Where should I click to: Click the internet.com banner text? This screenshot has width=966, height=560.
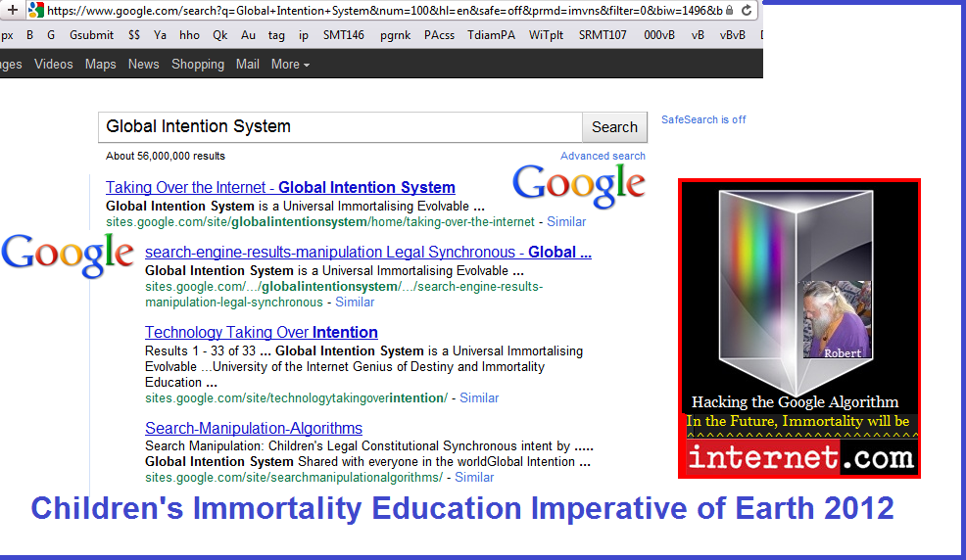coord(800,457)
